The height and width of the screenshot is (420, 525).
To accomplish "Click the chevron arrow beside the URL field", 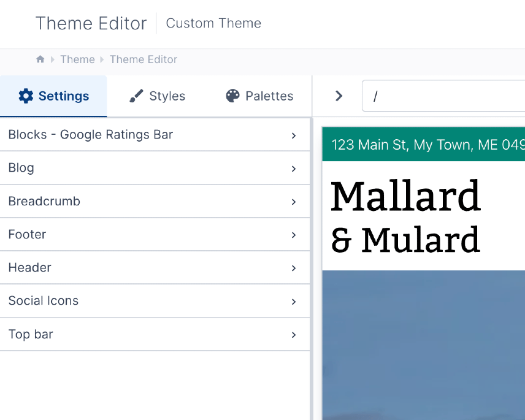I will click(x=339, y=96).
